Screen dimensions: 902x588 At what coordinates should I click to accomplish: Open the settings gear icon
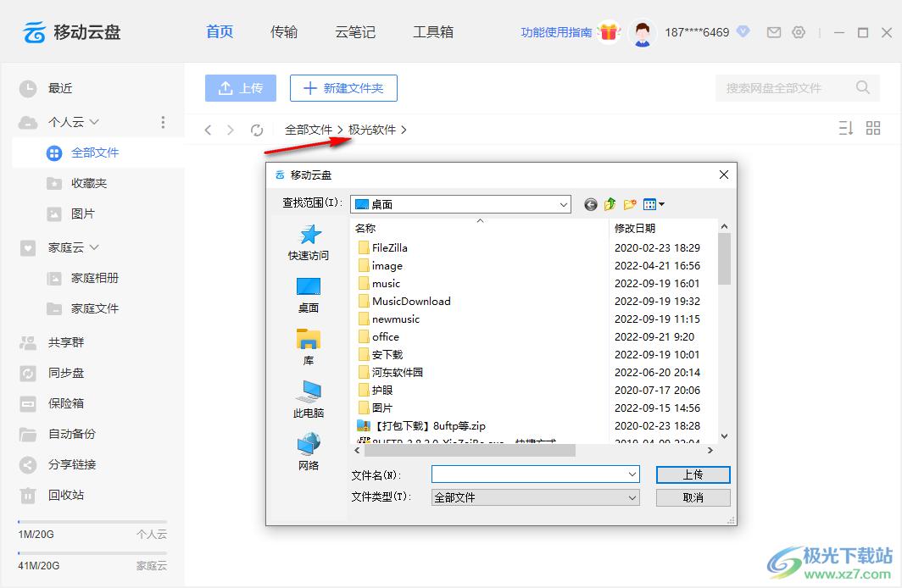click(x=798, y=32)
